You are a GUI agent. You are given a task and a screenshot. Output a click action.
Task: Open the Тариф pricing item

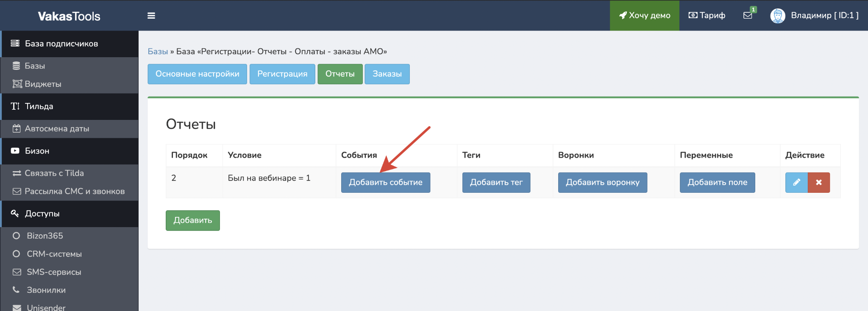[707, 15]
